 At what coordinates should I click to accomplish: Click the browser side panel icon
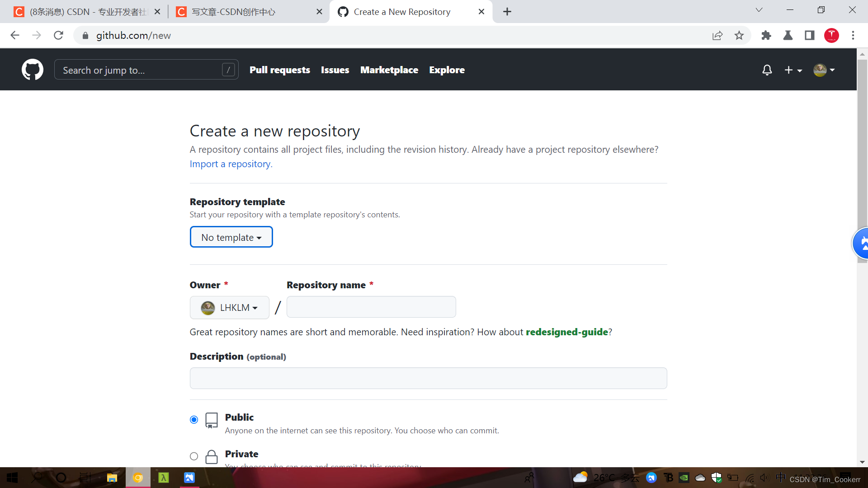click(x=809, y=35)
